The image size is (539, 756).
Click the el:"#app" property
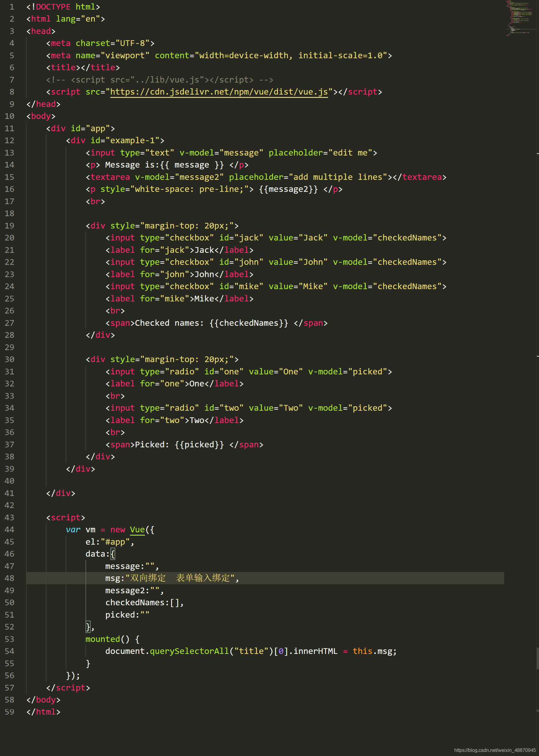[x=110, y=542]
